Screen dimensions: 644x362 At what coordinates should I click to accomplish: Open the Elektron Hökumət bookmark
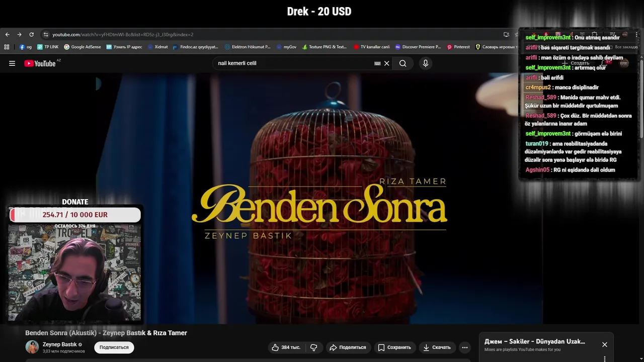coord(248,47)
